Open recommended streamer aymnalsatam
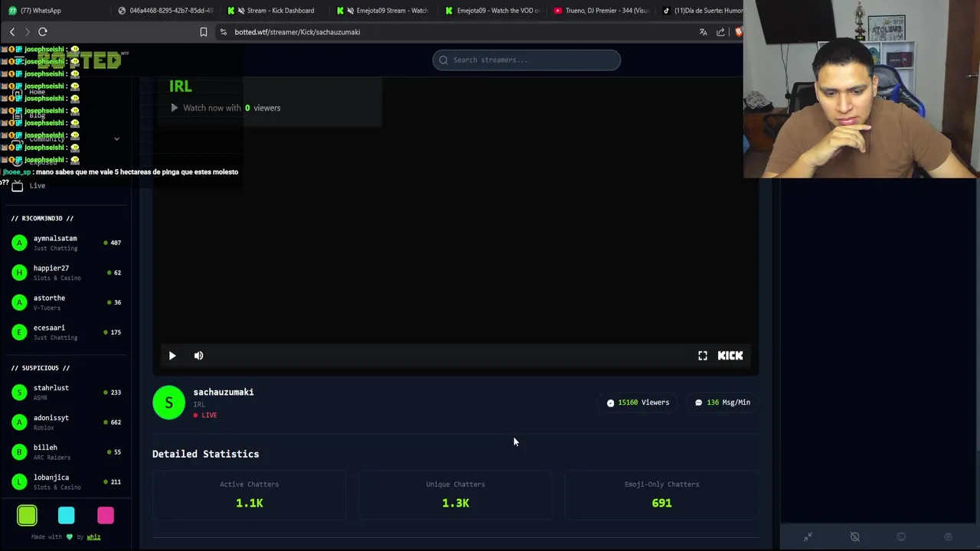 pos(67,243)
